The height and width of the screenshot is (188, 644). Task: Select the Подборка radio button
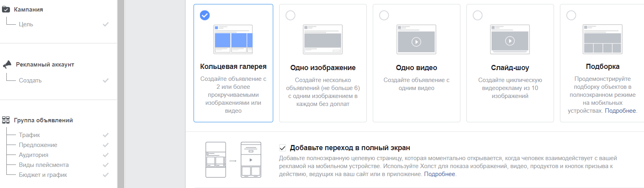click(x=571, y=15)
